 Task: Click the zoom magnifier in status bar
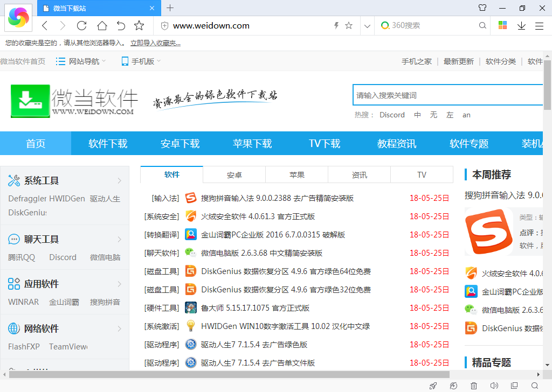[x=535, y=386]
